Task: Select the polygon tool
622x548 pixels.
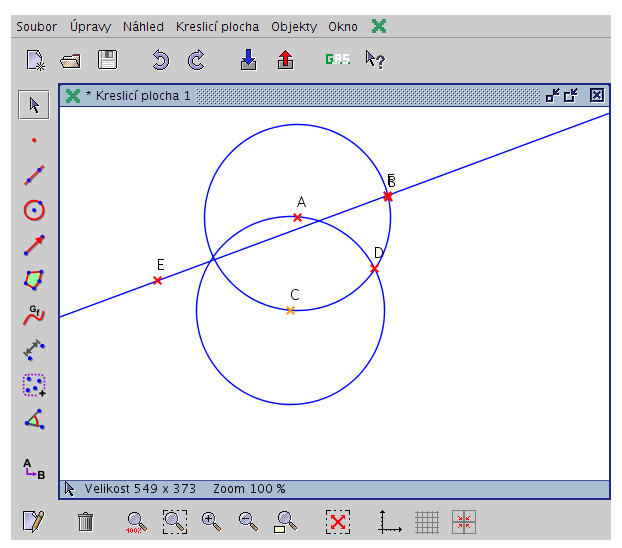Action: pos(34,280)
